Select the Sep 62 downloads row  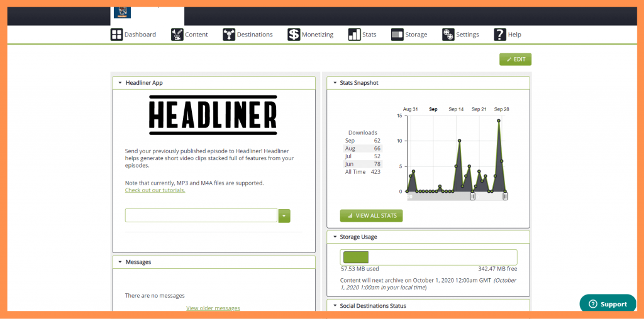363,141
